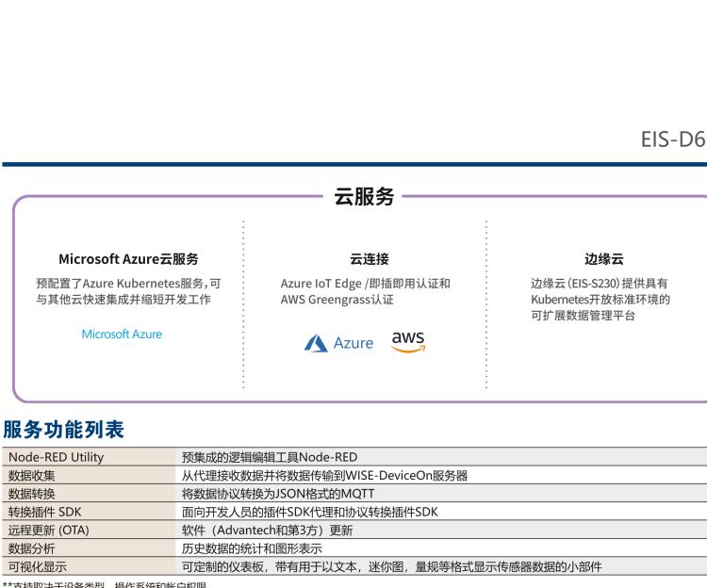Click the 边缘云 heading

tap(604, 259)
